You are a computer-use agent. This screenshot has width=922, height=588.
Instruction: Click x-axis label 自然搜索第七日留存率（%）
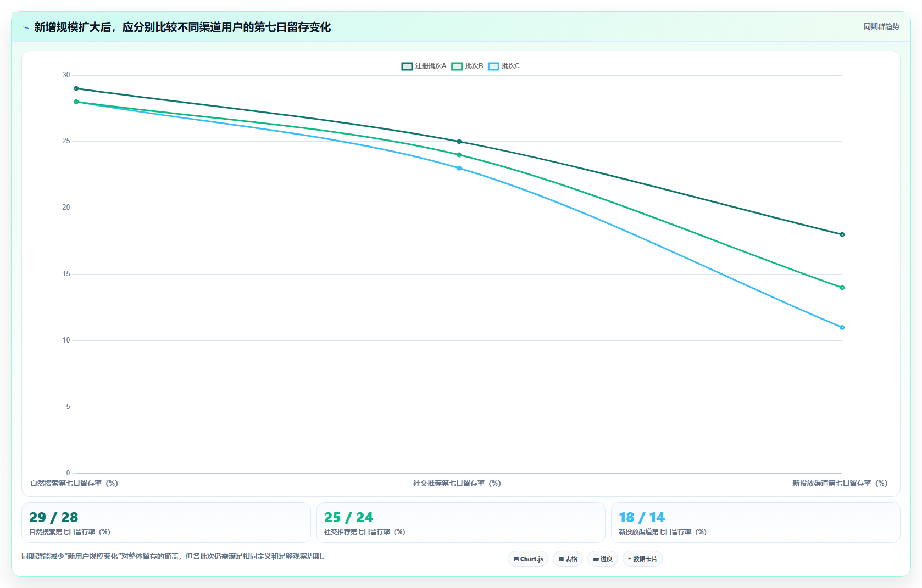(74, 483)
